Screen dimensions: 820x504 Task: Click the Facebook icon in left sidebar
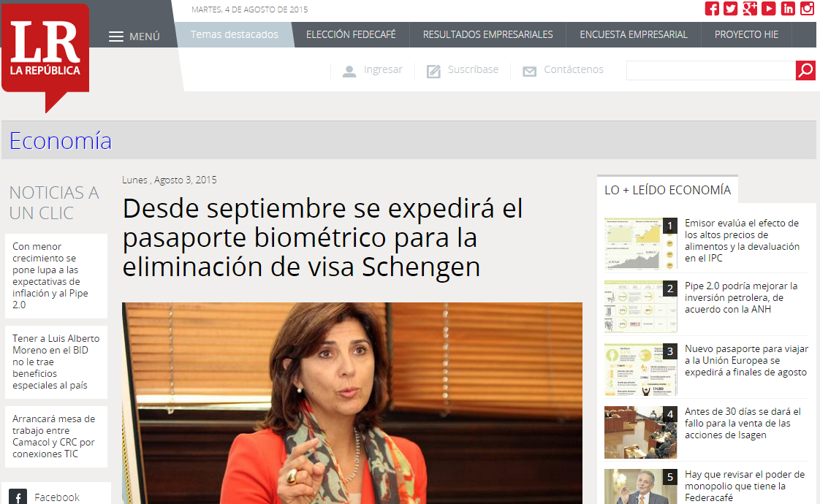click(x=18, y=497)
